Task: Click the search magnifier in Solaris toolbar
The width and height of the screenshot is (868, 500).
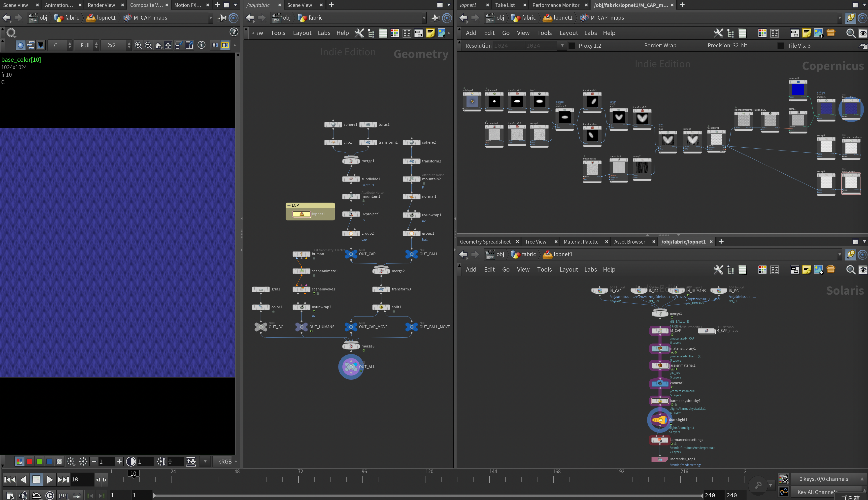Action: [x=850, y=270]
